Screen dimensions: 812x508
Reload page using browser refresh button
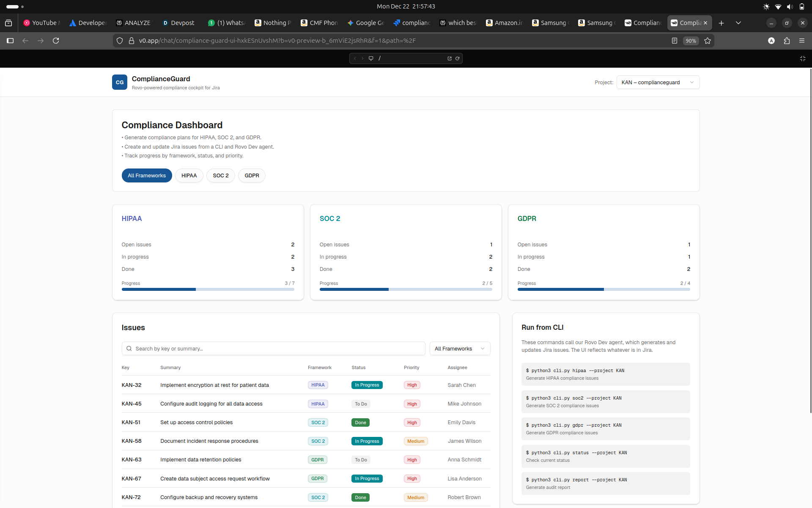pos(56,41)
